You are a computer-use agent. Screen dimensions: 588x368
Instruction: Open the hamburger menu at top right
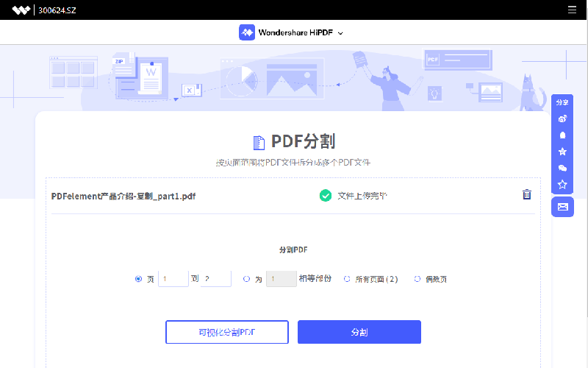(572, 10)
